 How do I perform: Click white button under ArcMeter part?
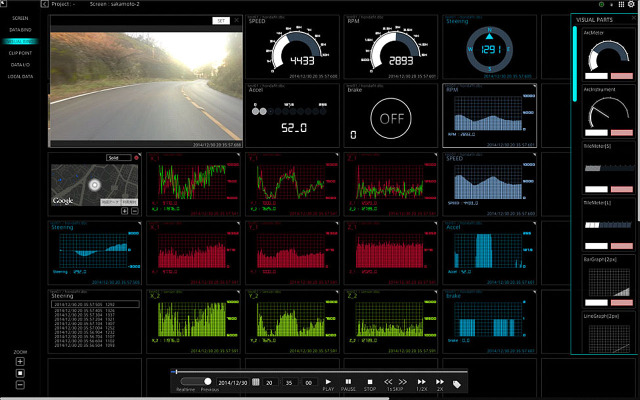click(x=596, y=76)
